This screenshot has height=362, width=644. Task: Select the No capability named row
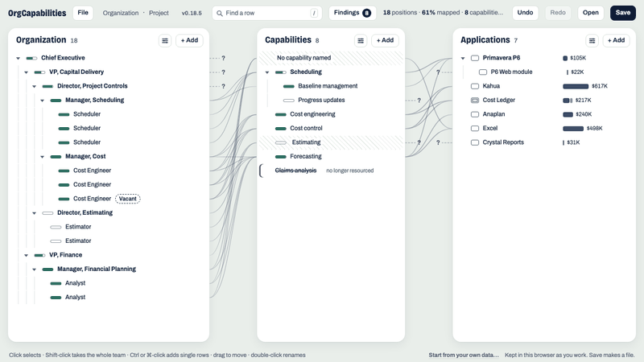[331, 58]
